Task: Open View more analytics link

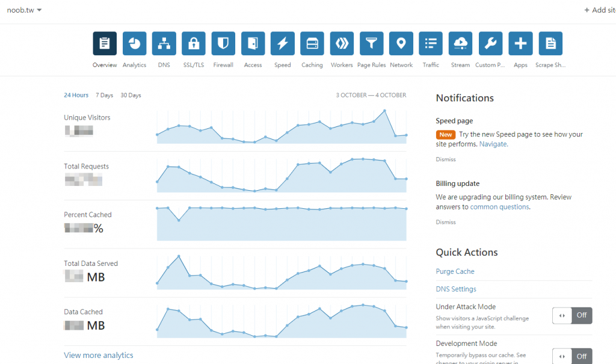Action: tap(99, 356)
